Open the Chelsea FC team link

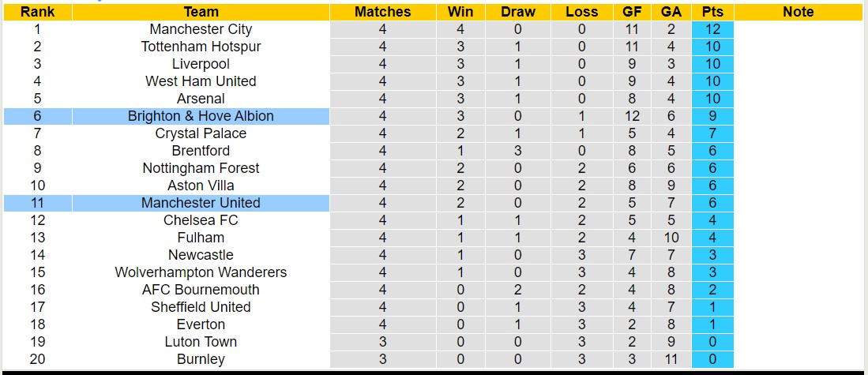(x=201, y=220)
